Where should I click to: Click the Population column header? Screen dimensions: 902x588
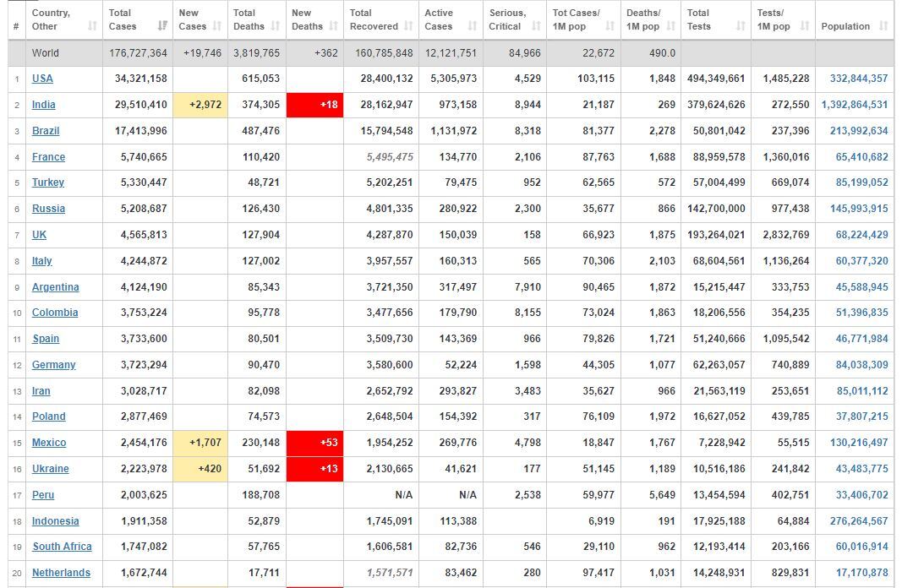point(855,19)
